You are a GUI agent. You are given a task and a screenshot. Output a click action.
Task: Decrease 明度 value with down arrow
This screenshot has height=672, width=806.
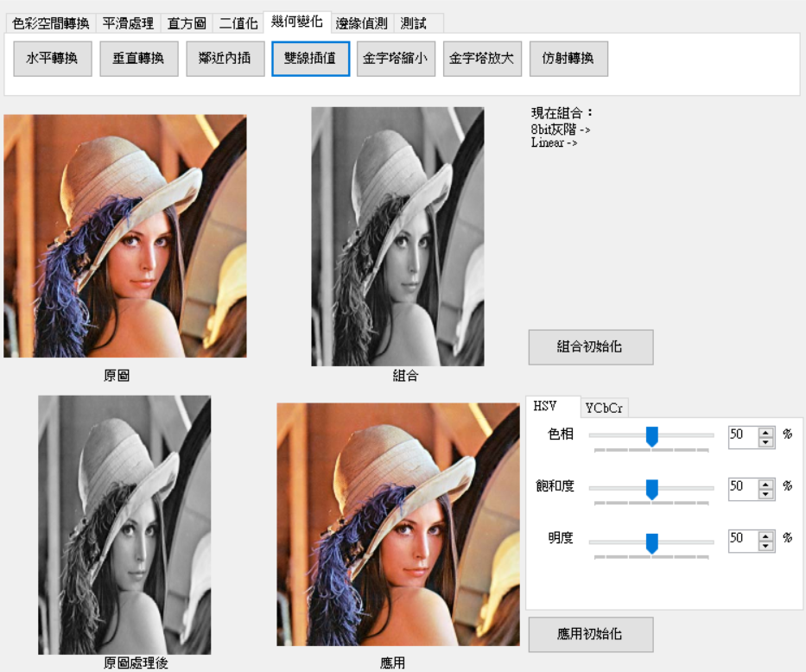[x=766, y=546]
